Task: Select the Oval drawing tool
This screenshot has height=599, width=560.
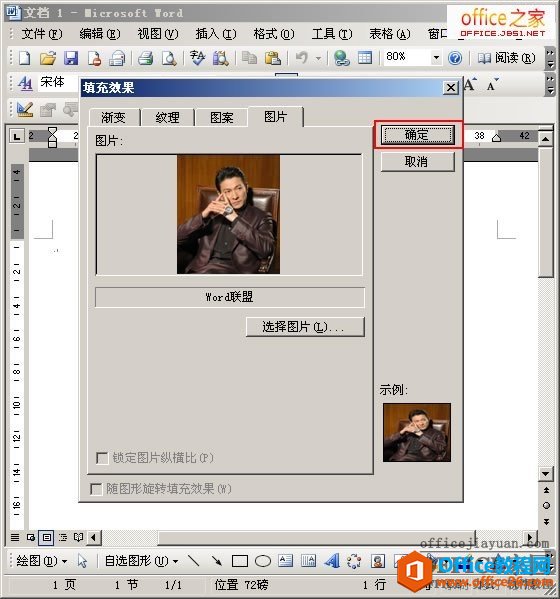Action: pyautogui.click(x=263, y=561)
